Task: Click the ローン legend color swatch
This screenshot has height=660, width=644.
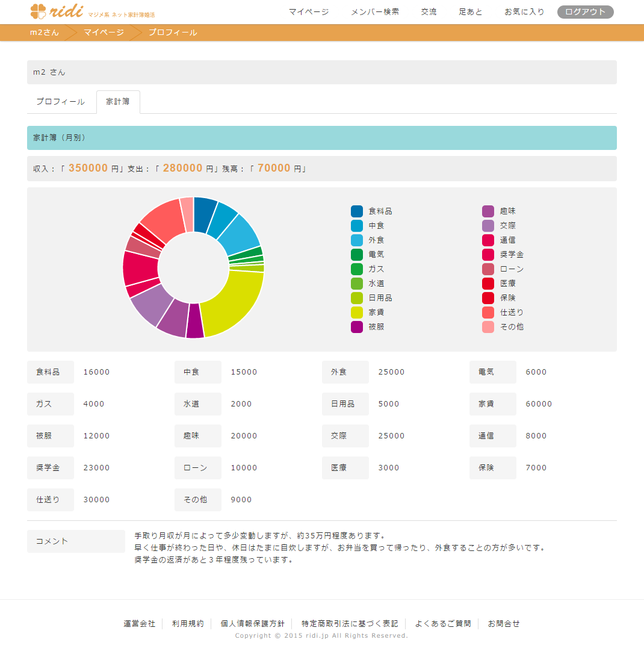Action: pos(488,269)
